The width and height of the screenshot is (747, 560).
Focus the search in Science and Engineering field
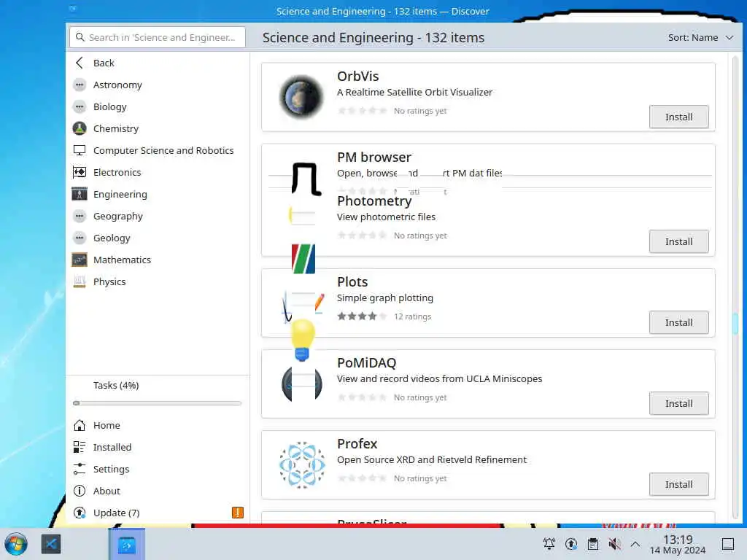point(158,37)
